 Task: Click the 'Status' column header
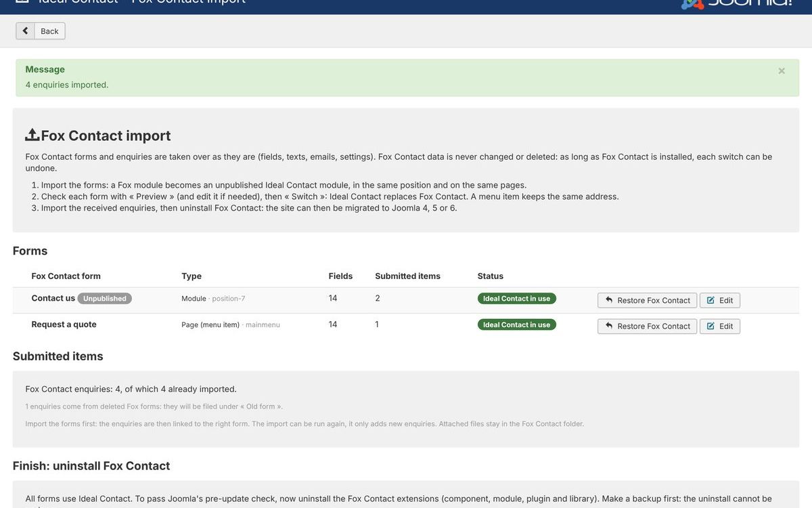click(x=491, y=276)
